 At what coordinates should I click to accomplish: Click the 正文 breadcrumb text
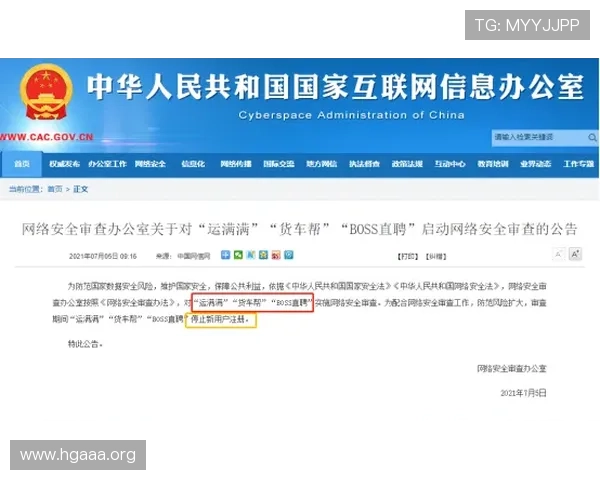click(80, 189)
